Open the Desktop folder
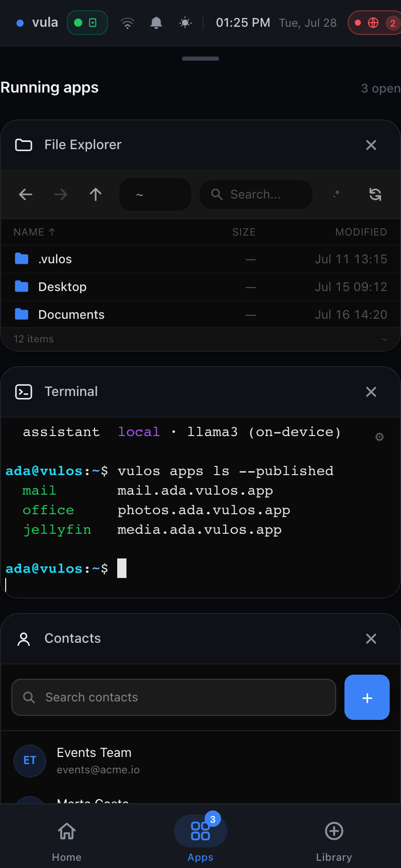Screen dimensions: 401x868 pos(200,287)
